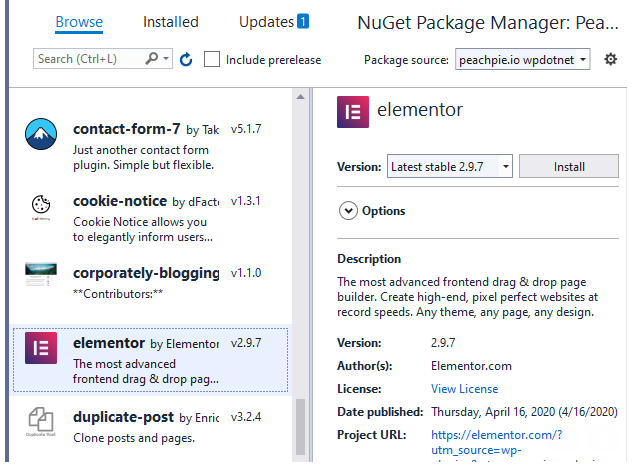
Task: Expand the Options section
Action: 348,211
